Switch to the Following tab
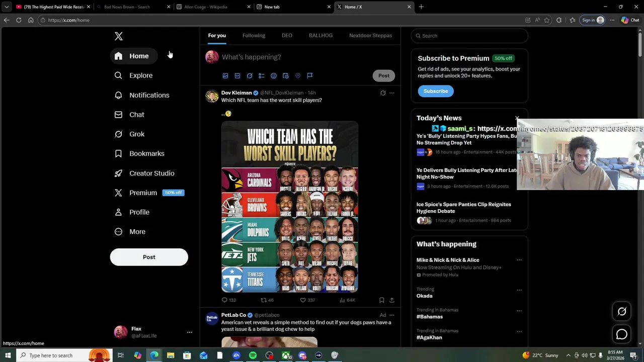The image size is (644, 362). [254, 36]
